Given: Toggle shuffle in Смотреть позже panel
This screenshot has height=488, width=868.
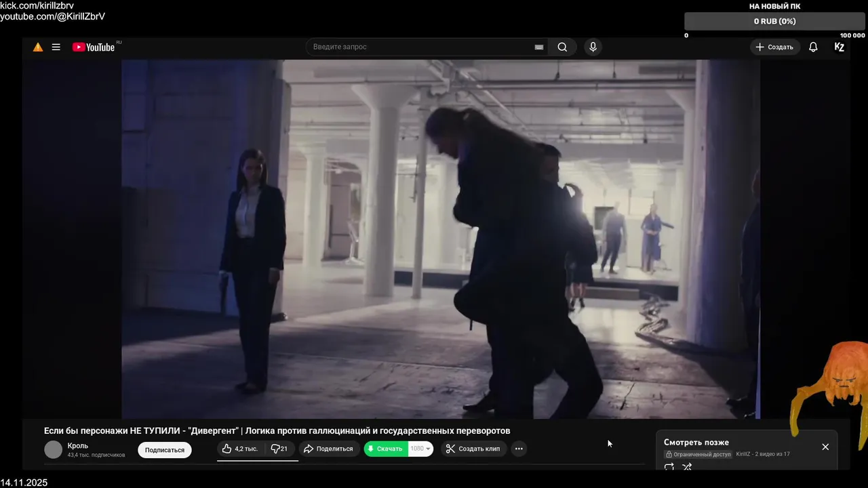Looking at the screenshot, I should coord(687,466).
